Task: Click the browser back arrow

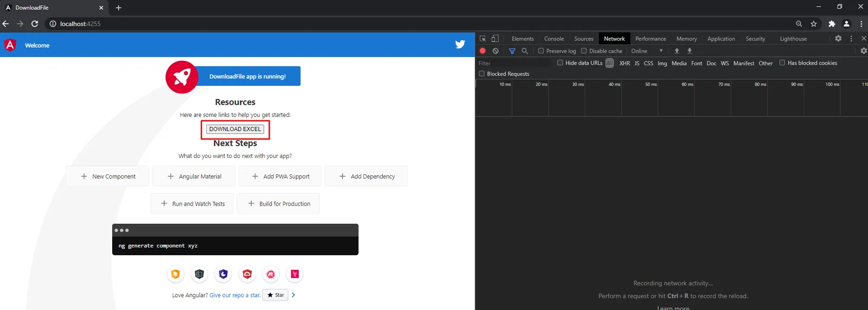Action: [5, 24]
